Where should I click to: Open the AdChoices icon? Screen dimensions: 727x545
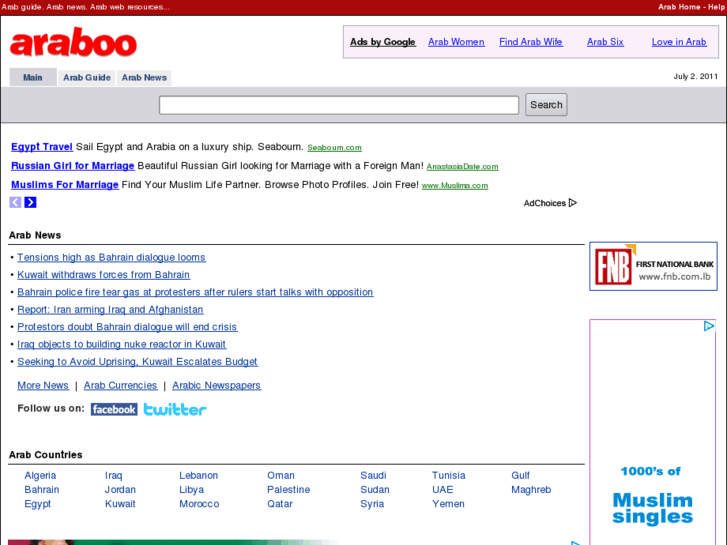[573, 203]
